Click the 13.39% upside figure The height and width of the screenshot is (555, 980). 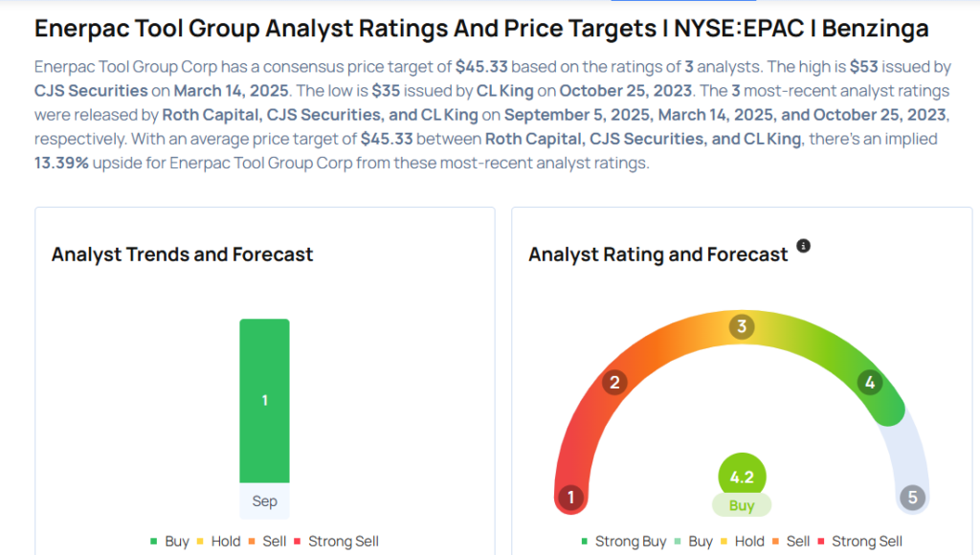[62, 163]
